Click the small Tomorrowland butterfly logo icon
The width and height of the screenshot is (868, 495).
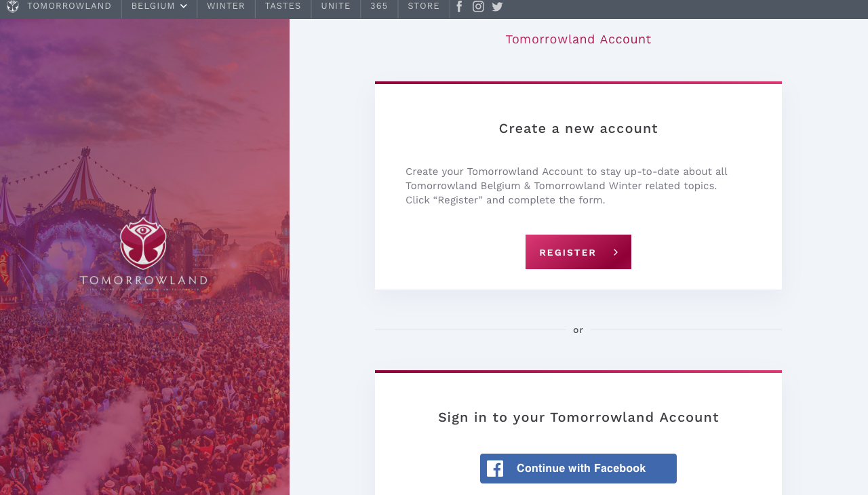coord(12,6)
